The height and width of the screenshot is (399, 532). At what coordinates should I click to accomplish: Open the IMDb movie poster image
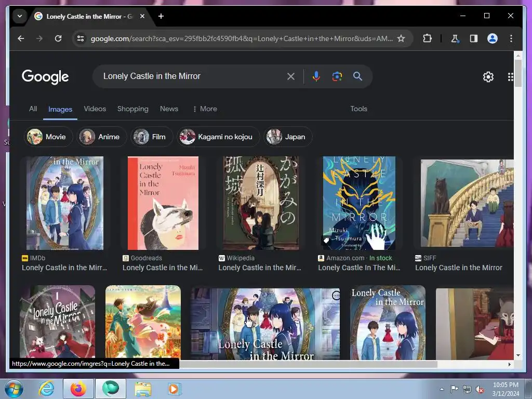[x=65, y=203]
